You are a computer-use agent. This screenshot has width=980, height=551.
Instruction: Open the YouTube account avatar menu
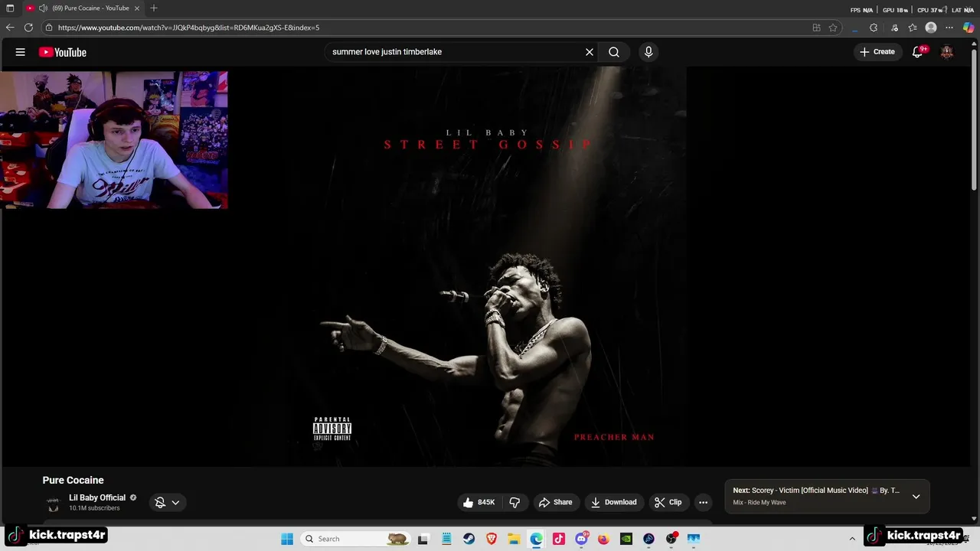pos(947,52)
